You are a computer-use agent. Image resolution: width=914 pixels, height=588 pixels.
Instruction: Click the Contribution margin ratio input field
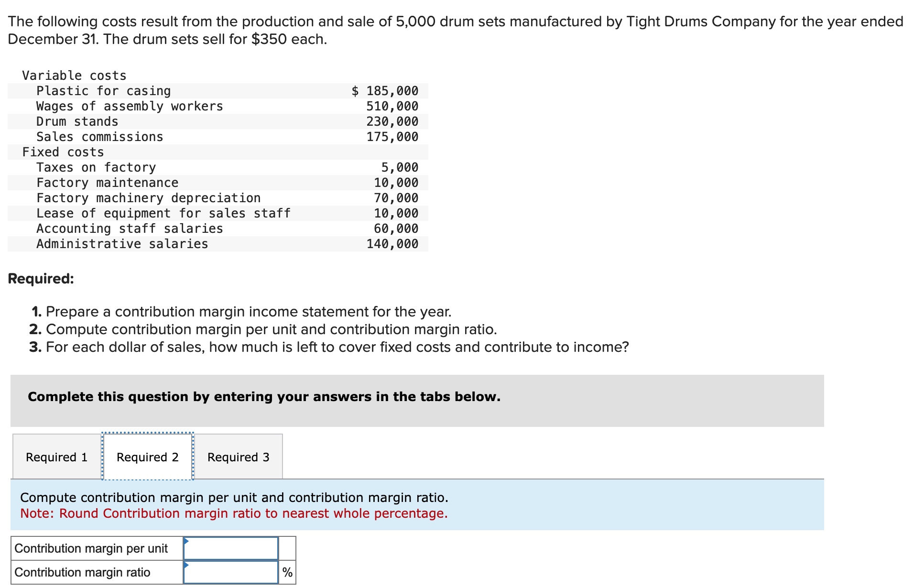pos(231,572)
